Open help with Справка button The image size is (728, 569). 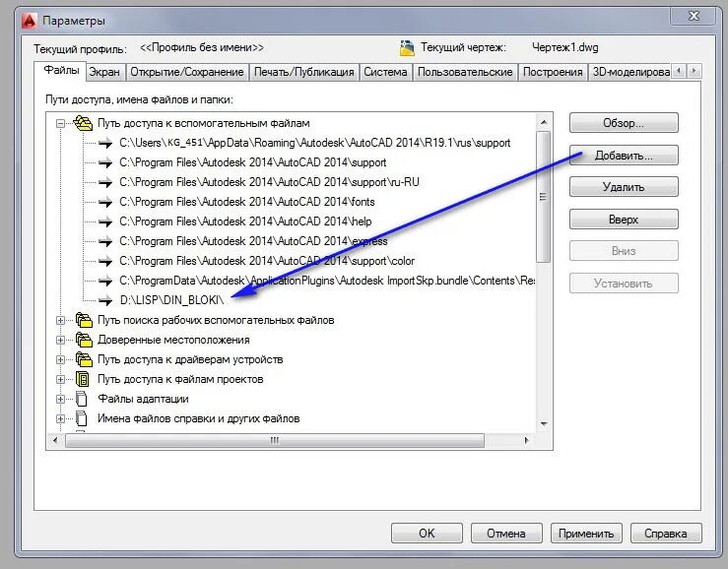(665, 534)
